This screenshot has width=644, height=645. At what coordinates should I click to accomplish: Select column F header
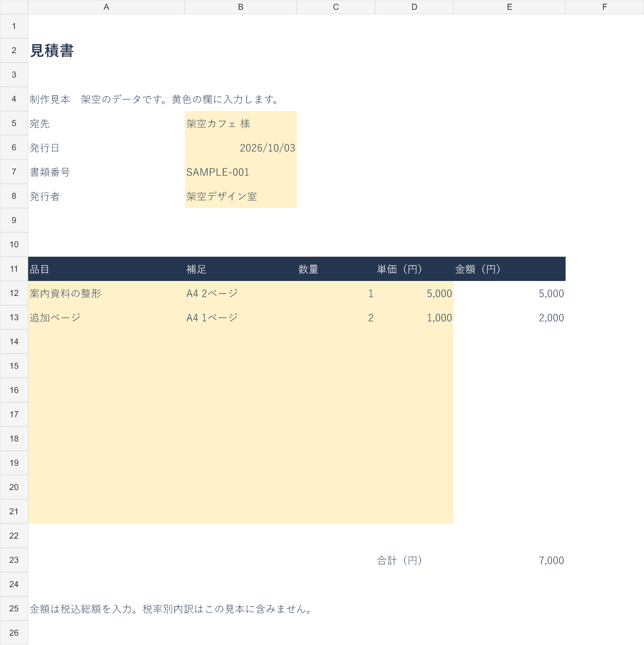click(x=605, y=7)
